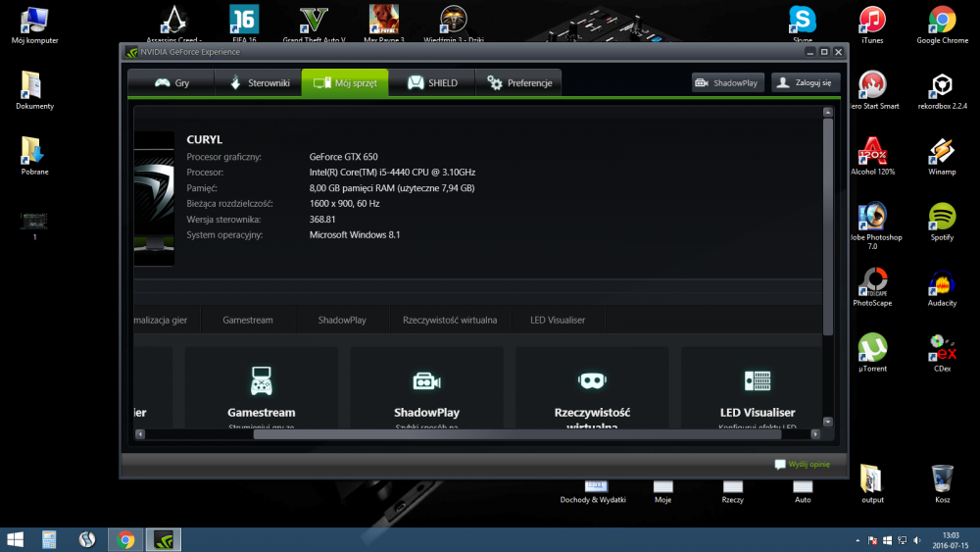980x552 pixels.
Task: Click the Zaloguj się button
Action: pos(805,82)
